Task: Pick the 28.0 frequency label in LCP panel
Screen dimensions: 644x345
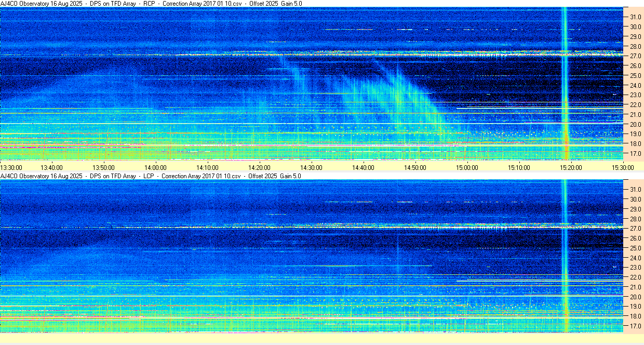Action: coord(636,219)
